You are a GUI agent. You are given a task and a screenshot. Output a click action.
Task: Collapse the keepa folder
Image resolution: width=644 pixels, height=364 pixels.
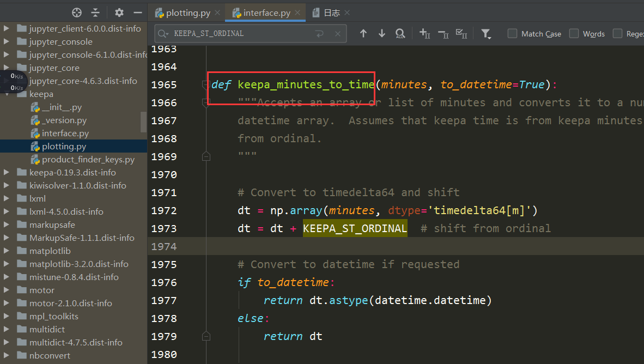[x=7, y=94]
